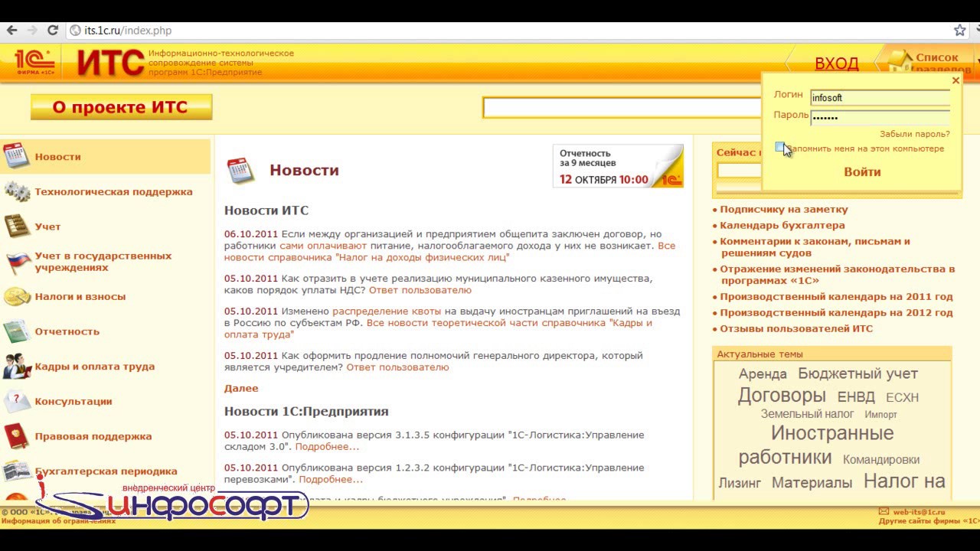Click Отчетность за 9 месяцев banner

pos(618,166)
